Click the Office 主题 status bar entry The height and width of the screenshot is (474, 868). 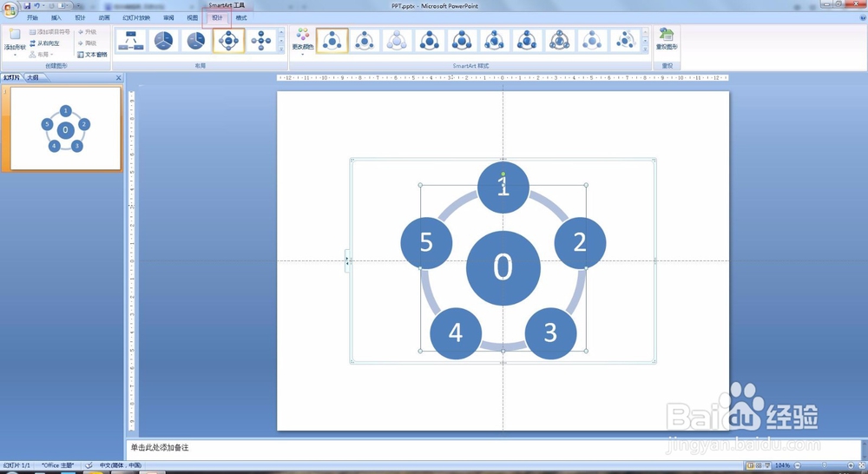tap(57, 465)
